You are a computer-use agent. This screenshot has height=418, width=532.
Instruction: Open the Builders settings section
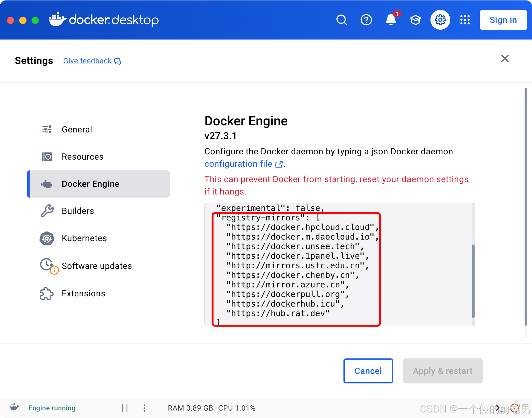98,211
